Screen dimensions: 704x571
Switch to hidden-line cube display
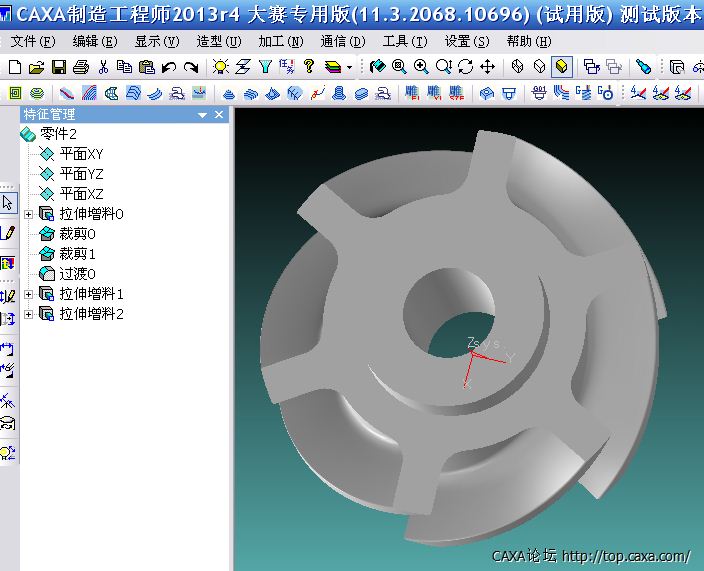(x=540, y=67)
